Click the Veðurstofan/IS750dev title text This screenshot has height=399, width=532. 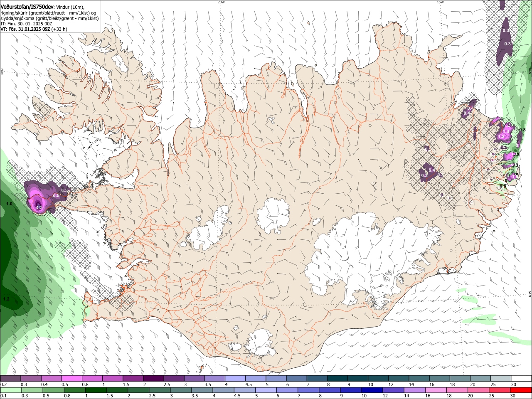pyautogui.click(x=27, y=7)
